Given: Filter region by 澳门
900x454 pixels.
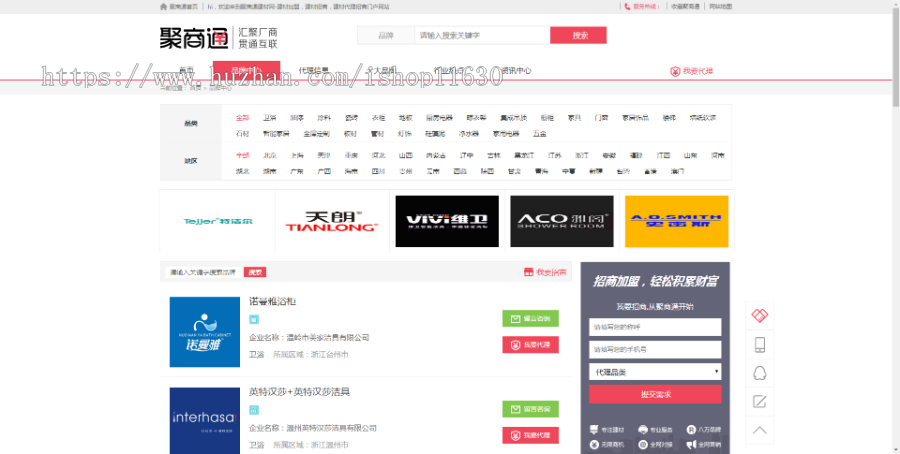Looking at the screenshot, I should point(677,171).
